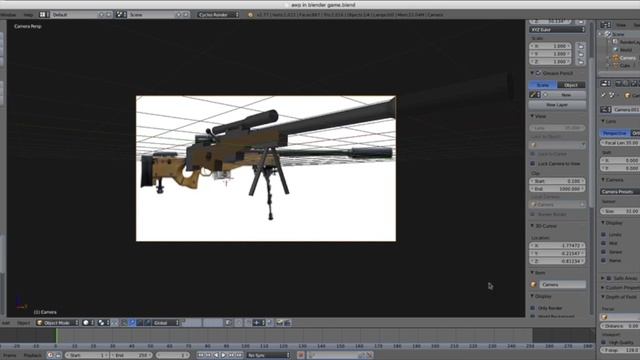Collapse the Grease Pencil panel
640x360 pixels.
532,73
